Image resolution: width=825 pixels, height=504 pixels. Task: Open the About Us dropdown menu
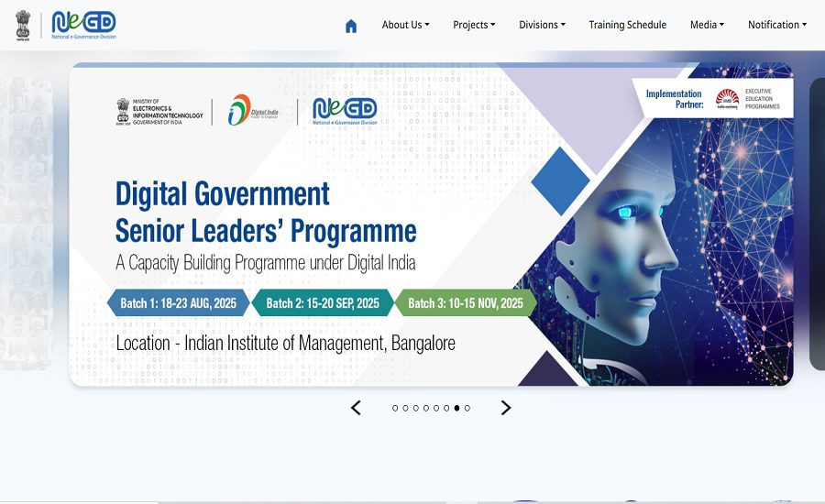(x=406, y=25)
